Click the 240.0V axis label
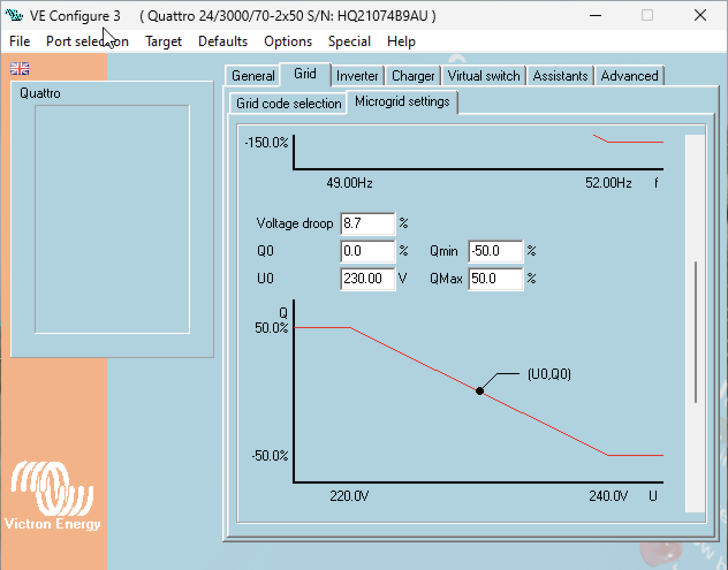The width and height of the screenshot is (728, 570). pos(608,496)
